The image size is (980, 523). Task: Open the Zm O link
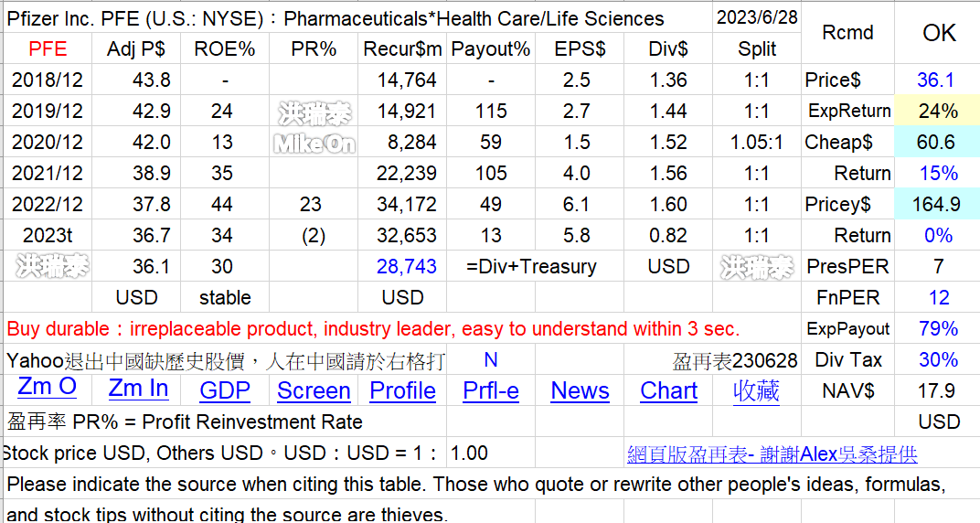47,388
